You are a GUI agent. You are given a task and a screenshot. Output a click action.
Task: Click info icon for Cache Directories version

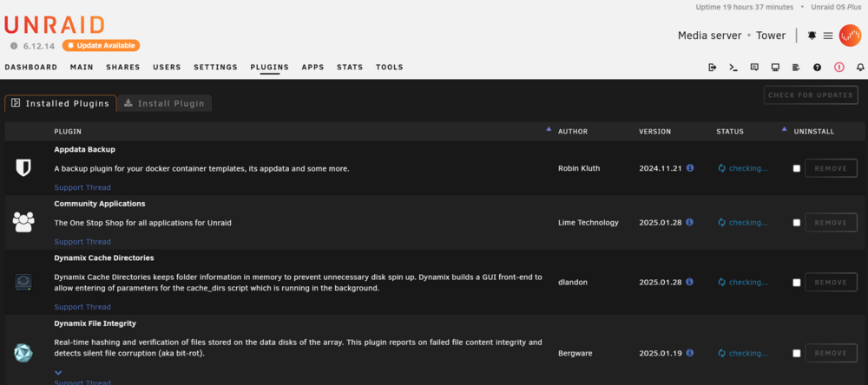690,282
